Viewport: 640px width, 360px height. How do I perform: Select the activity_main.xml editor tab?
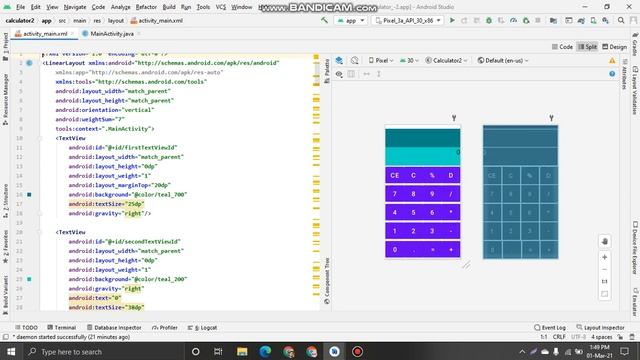click(44, 34)
